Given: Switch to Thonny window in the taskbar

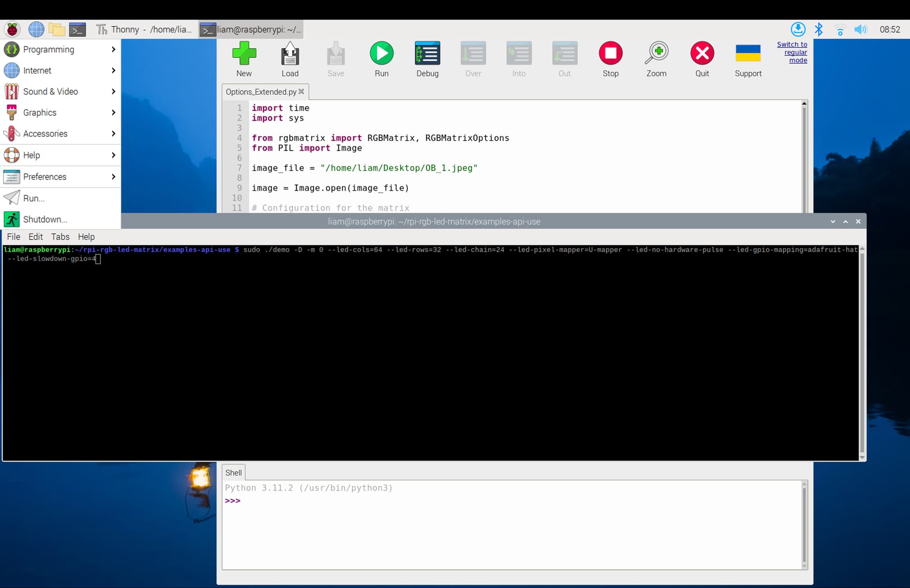Looking at the screenshot, I should pyautogui.click(x=145, y=29).
